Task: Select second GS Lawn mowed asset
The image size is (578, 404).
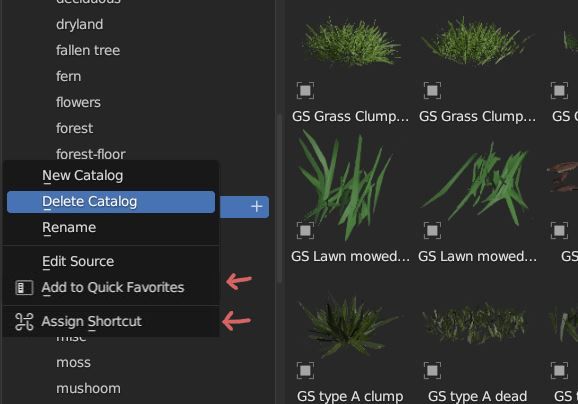Action: coord(477,184)
